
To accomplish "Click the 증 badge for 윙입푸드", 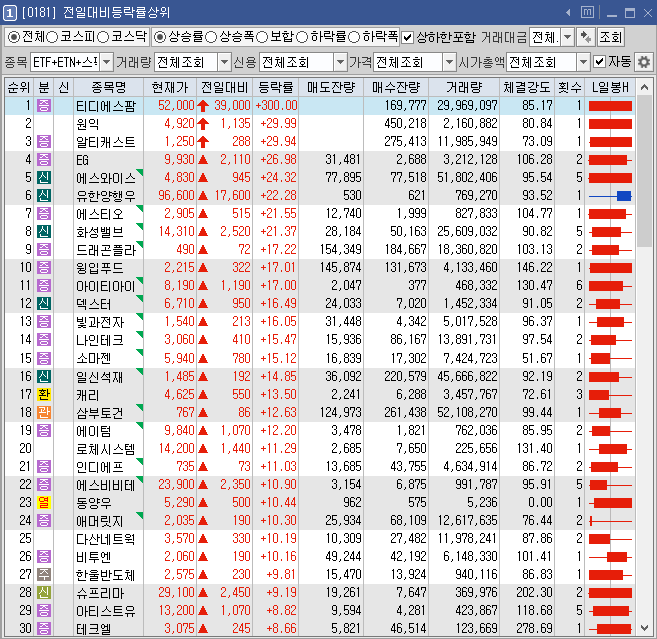I will click(44, 267).
